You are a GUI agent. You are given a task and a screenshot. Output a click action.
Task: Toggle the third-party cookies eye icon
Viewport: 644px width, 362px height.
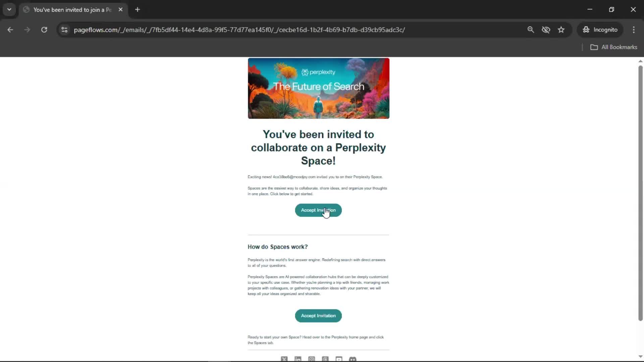pyautogui.click(x=546, y=30)
